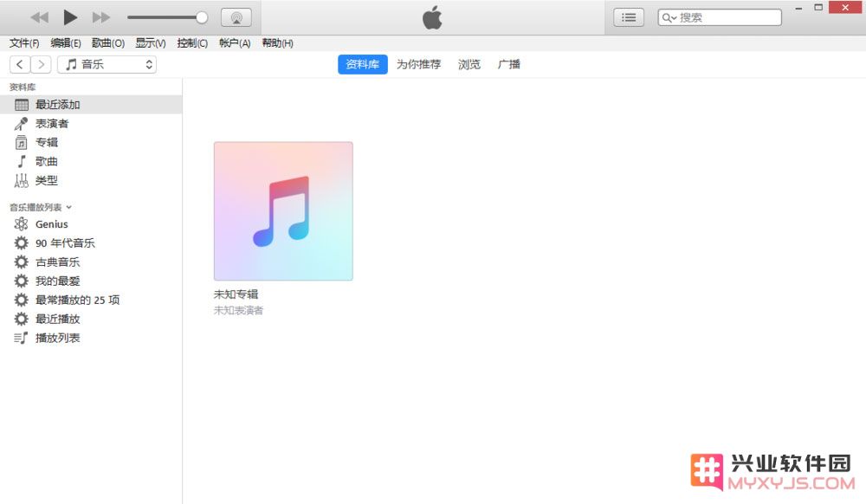The width and height of the screenshot is (866, 504).
Task: Open the 控制(C) menu
Action: point(192,43)
